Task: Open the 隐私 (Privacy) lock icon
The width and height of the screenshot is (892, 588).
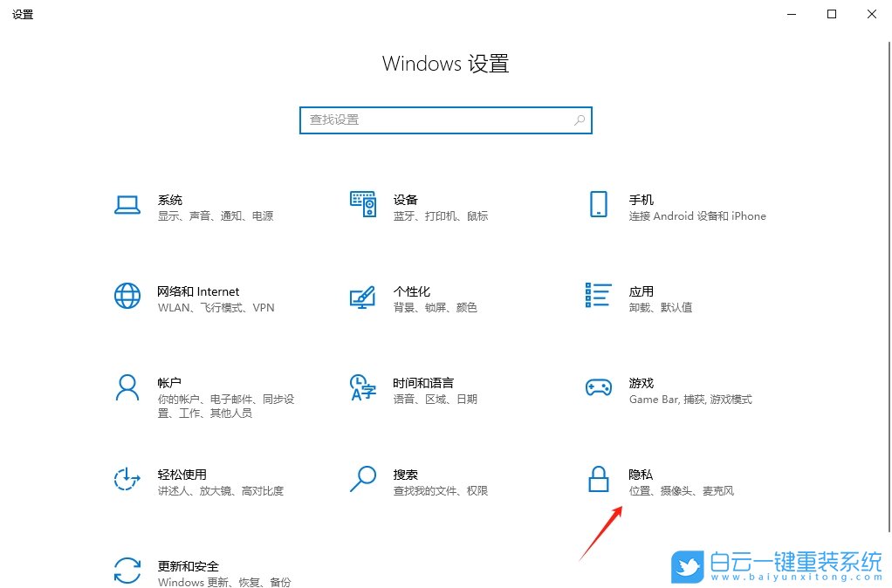Action: (599, 481)
